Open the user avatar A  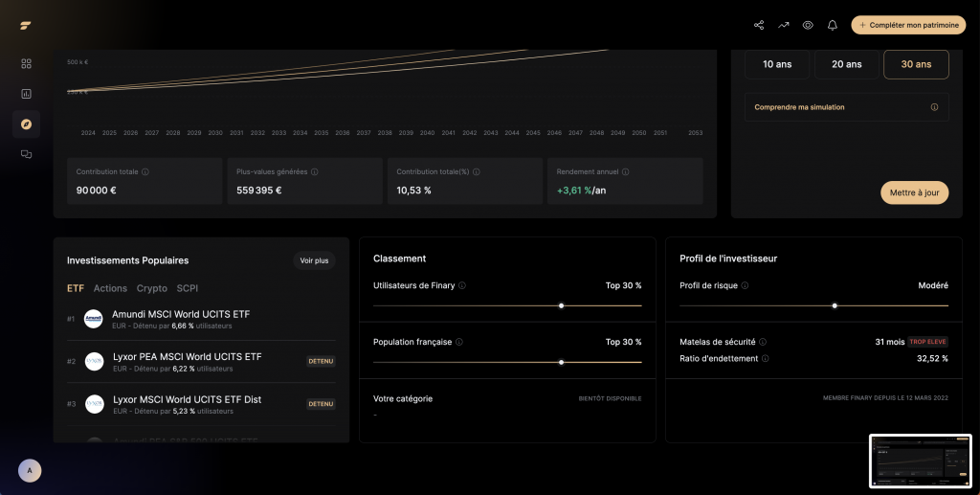[x=30, y=471]
